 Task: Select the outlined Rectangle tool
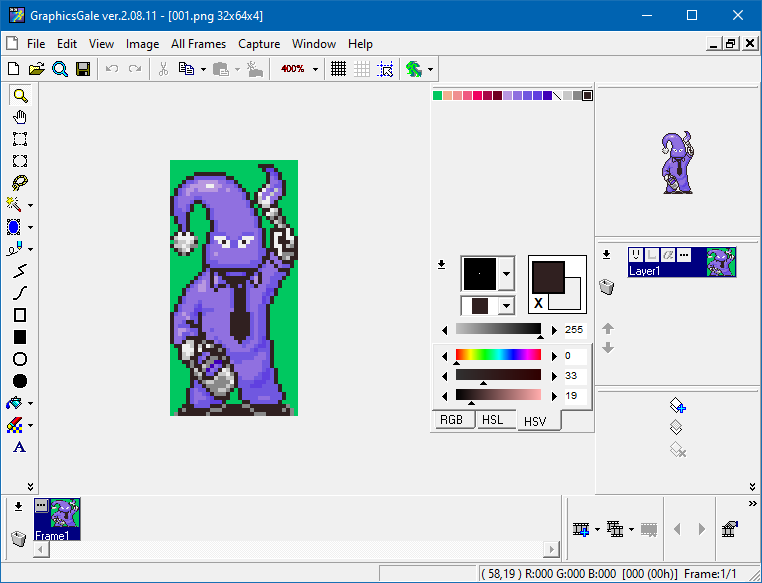point(20,315)
